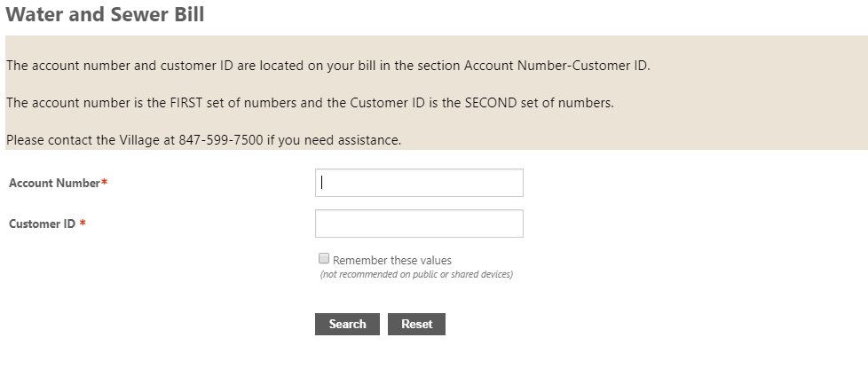Click red asterisk beside Account Number
This screenshot has width=868, height=369.
104,182
